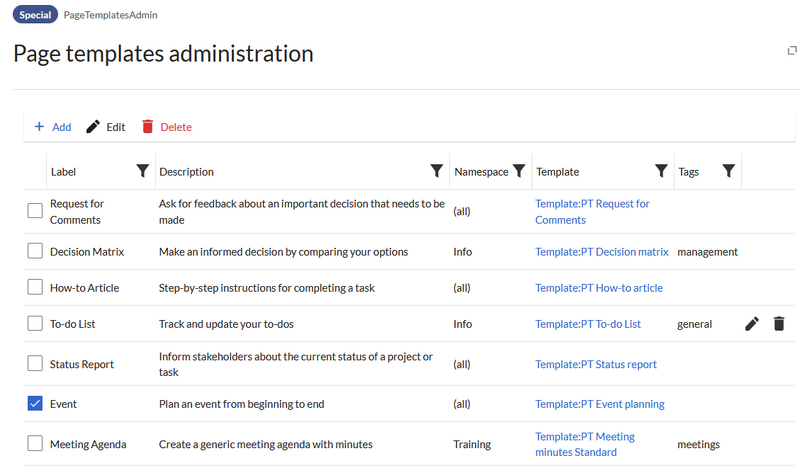Open Template:PT Event planning link

pyautogui.click(x=599, y=404)
